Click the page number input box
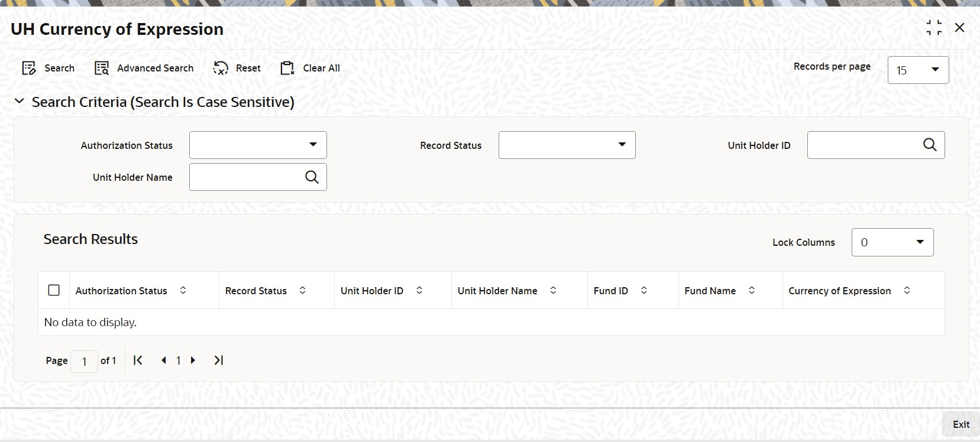The width and height of the screenshot is (980, 442). tap(84, 361)
